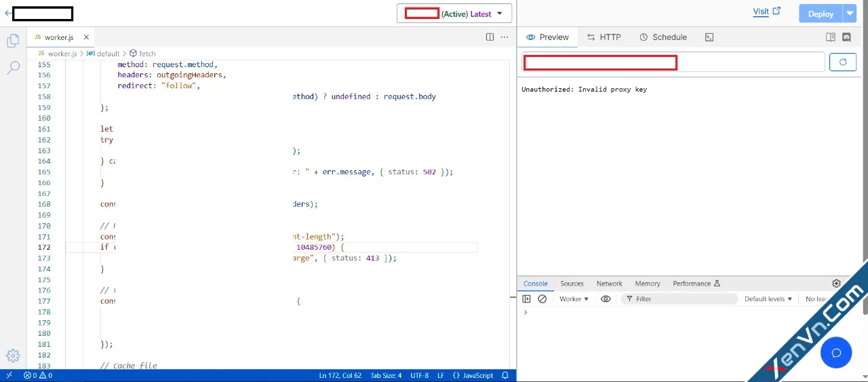Open DevTools settings gear
Screen dimensions: 868x382
click(x=836, y=284)
